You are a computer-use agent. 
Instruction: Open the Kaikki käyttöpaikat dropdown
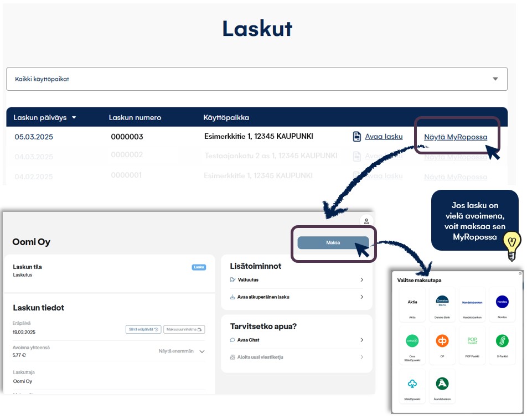tap(257, 79)
